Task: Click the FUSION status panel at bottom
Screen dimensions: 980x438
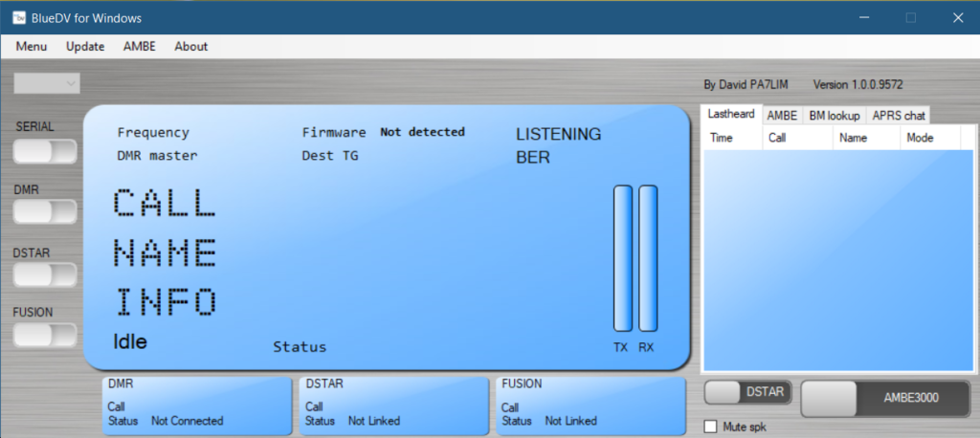Action: (x=590, y=405)
